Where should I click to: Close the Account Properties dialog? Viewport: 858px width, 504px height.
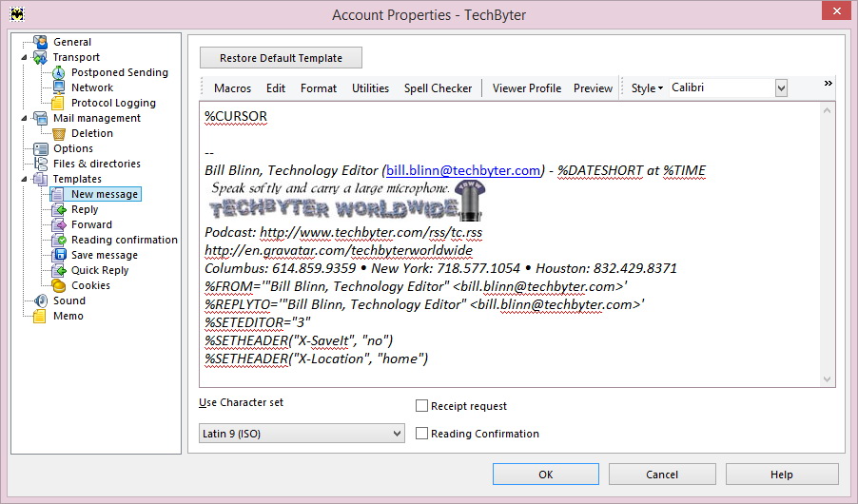point(837,10)
